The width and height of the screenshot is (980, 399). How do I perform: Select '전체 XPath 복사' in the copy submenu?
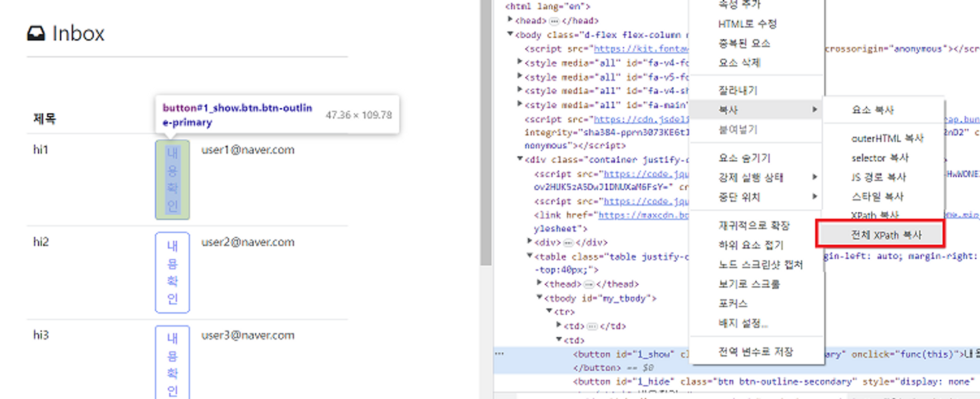[x=881, y=234]
